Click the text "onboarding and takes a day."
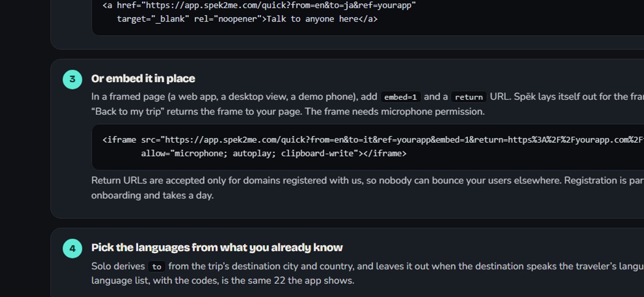The width and height of the screenshot is (644, 297). tap(152, 195)
